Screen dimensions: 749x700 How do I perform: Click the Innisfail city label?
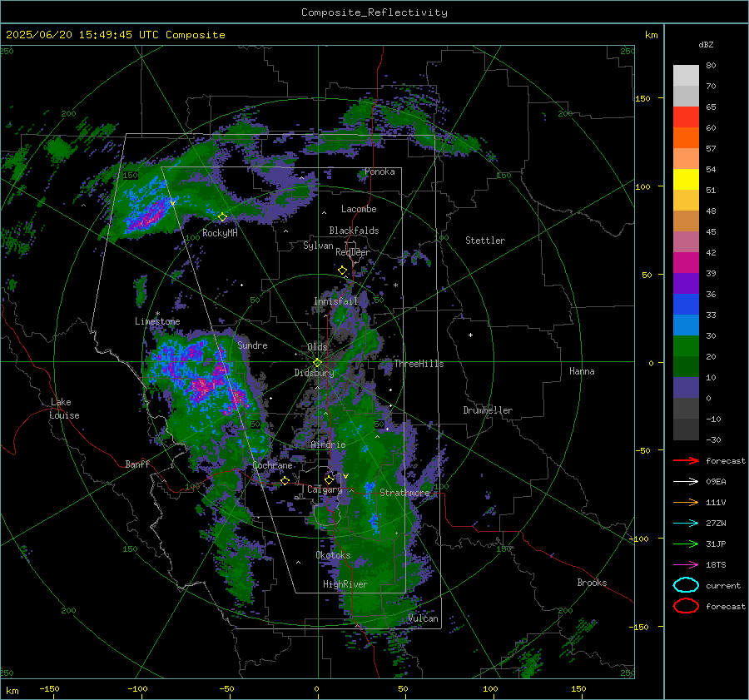336,301
